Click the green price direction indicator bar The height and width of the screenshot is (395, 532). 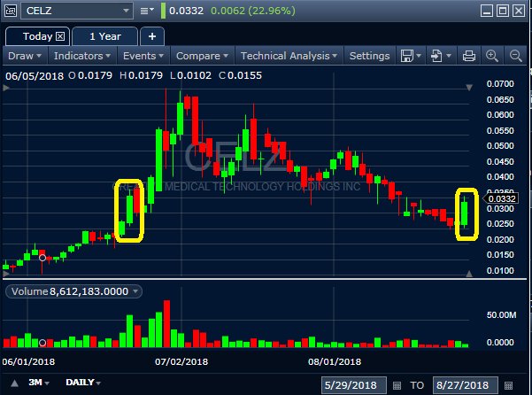163,11
